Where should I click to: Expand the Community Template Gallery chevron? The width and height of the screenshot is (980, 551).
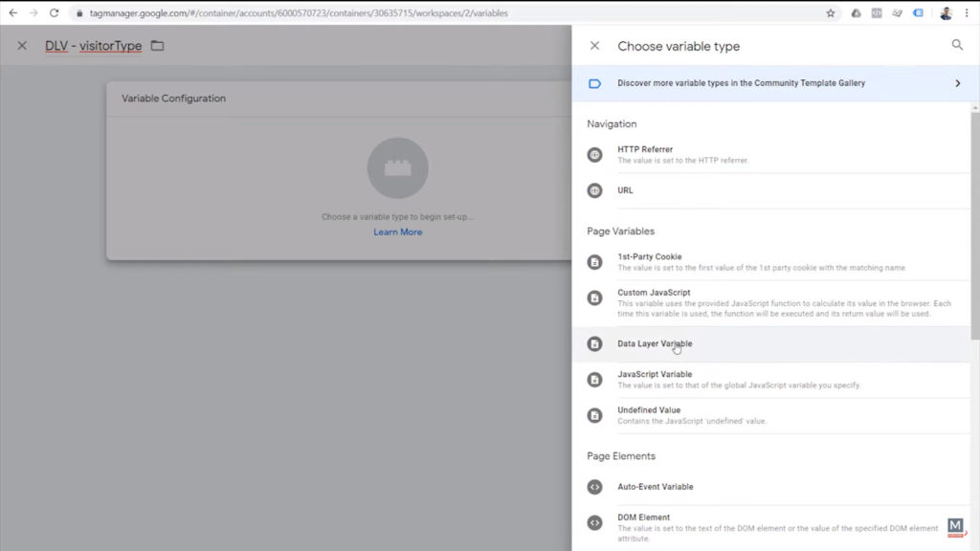click(957, 83)
